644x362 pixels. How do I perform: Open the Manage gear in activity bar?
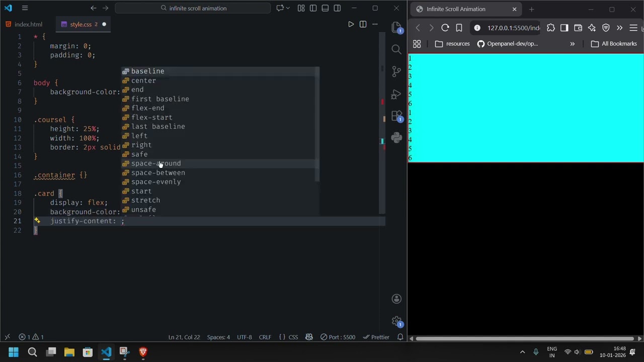(396, 321)
